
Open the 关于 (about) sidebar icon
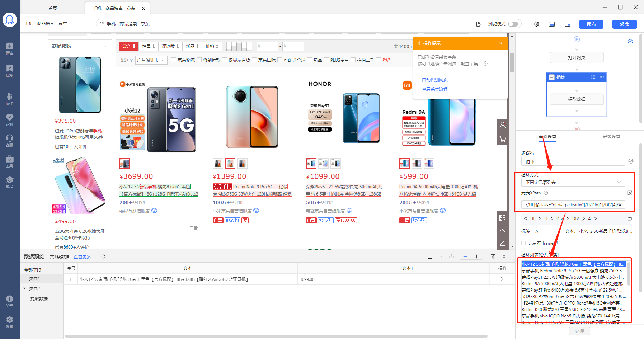pyautogui.click(x=10, y=301)
